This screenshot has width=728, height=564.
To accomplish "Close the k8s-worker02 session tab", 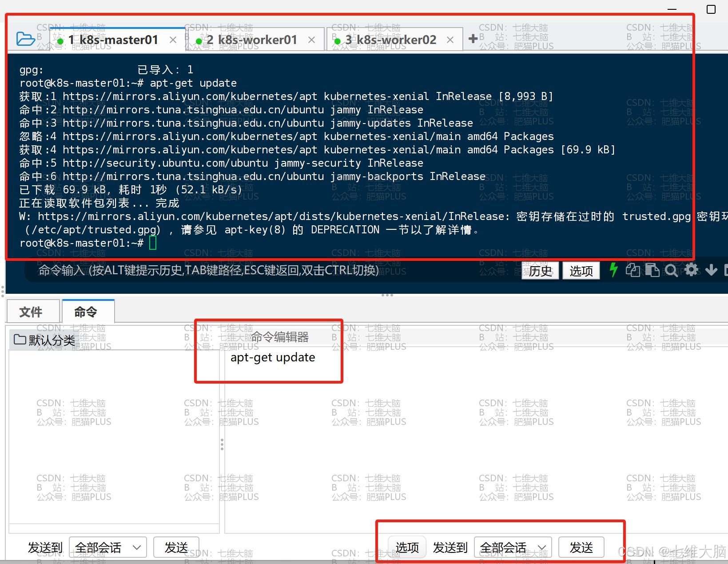I will pyautogui.click(x=450, y=40).
